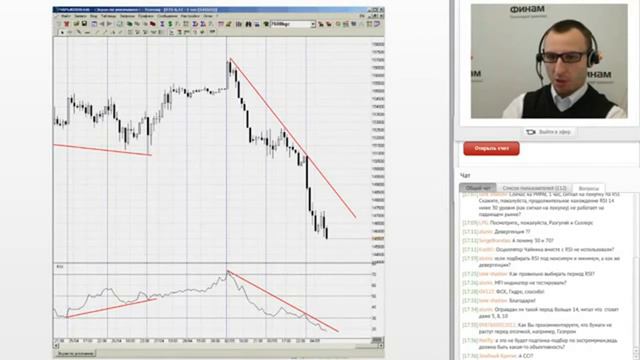The height and width of the screenshot is (360, 640).
Task: Click the right-pointing forward arrow toolbar icon
Action: 109,24
